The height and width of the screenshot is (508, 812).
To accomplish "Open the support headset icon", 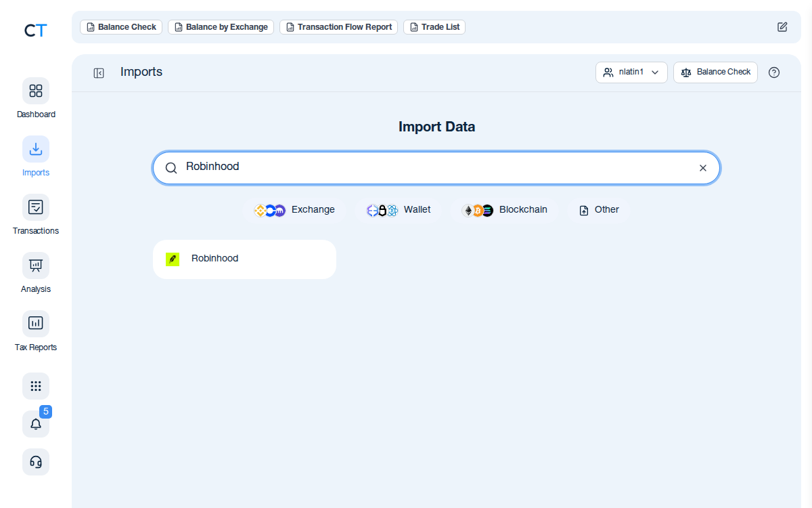I will coord(36,462).
